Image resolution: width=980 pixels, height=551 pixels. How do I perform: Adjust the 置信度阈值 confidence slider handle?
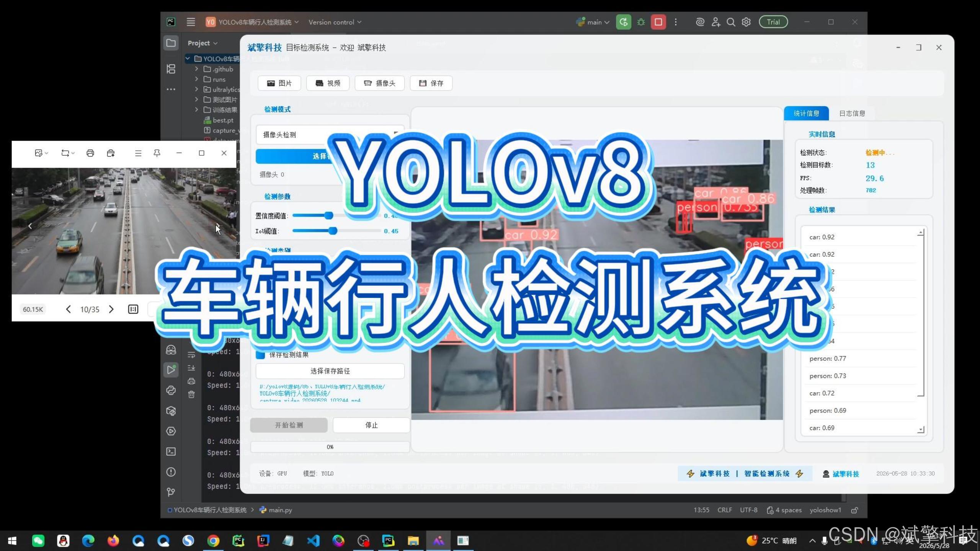[x=328, y=216]
